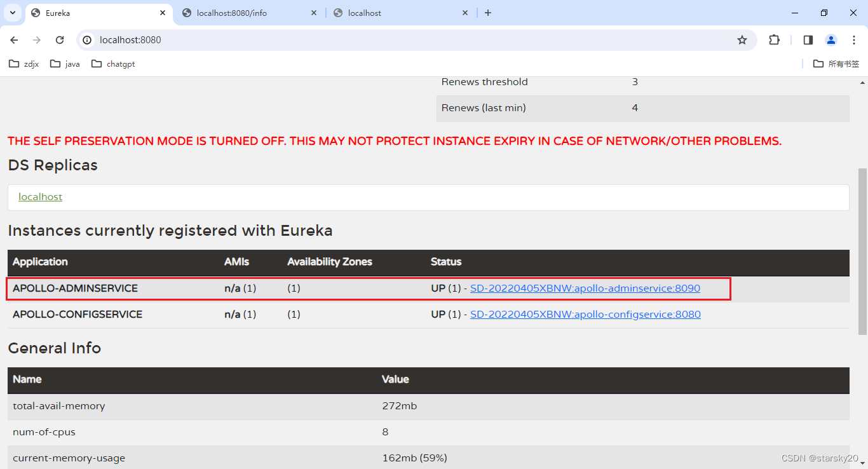Close the localhost tab
This screenshot has width=868, height=469.
pyautogui.click(x=465, y=13)
